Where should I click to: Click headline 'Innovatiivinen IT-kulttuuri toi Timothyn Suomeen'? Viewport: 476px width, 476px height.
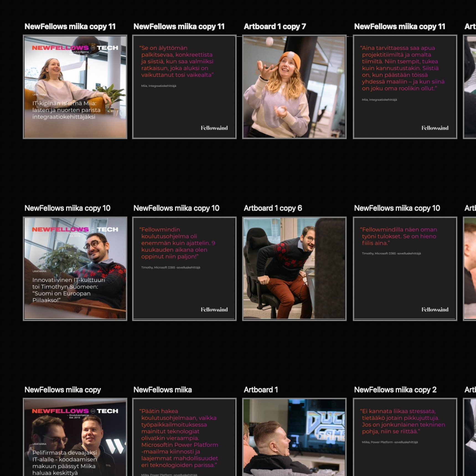69,290
